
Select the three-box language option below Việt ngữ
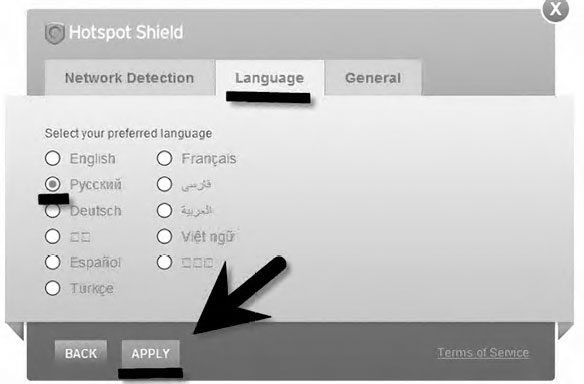164,262
